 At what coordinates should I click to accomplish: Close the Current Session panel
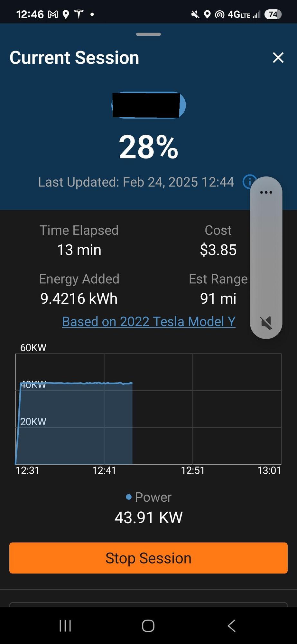[x=278, y=58]
